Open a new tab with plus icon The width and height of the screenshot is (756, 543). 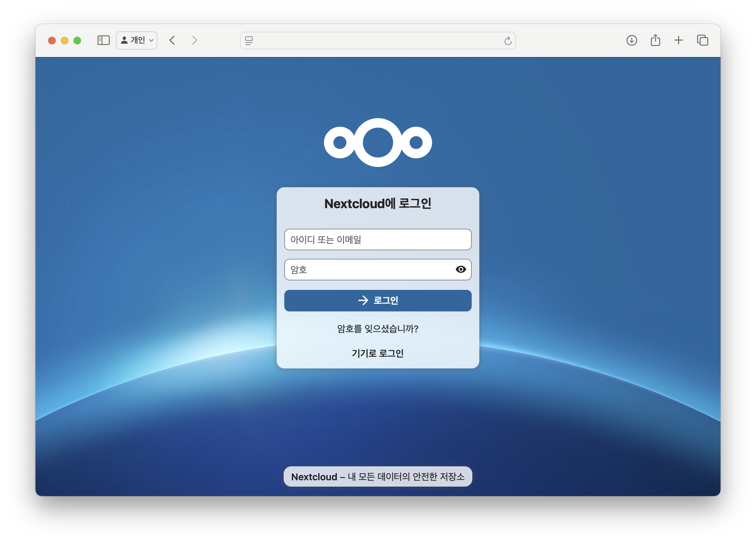pyautogui.click(x=678, y=40)
